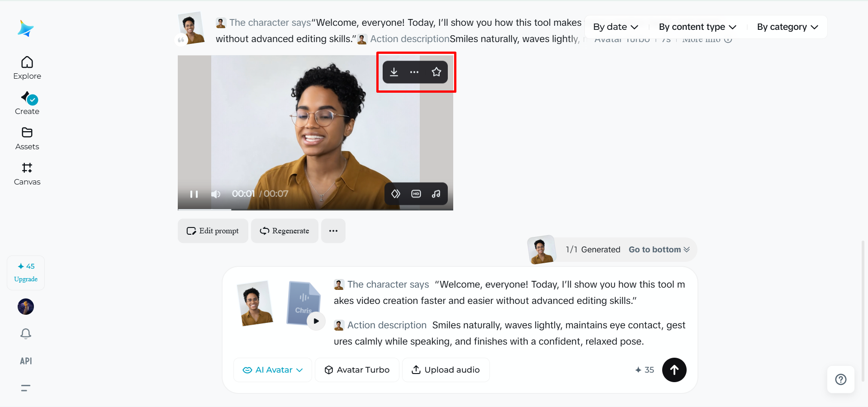The image size is (868, 407).
Task: Click the diamond enhance icon on video
Action: pyautogui.click(x=396, y=194)
